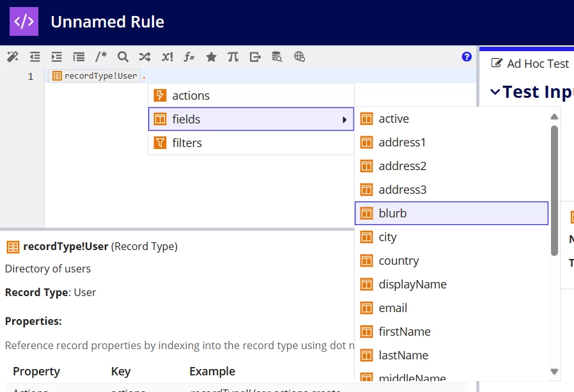Choose the lastName field
Screen dimensions: 574x392
pyautogui.click(x=452, y=356)
